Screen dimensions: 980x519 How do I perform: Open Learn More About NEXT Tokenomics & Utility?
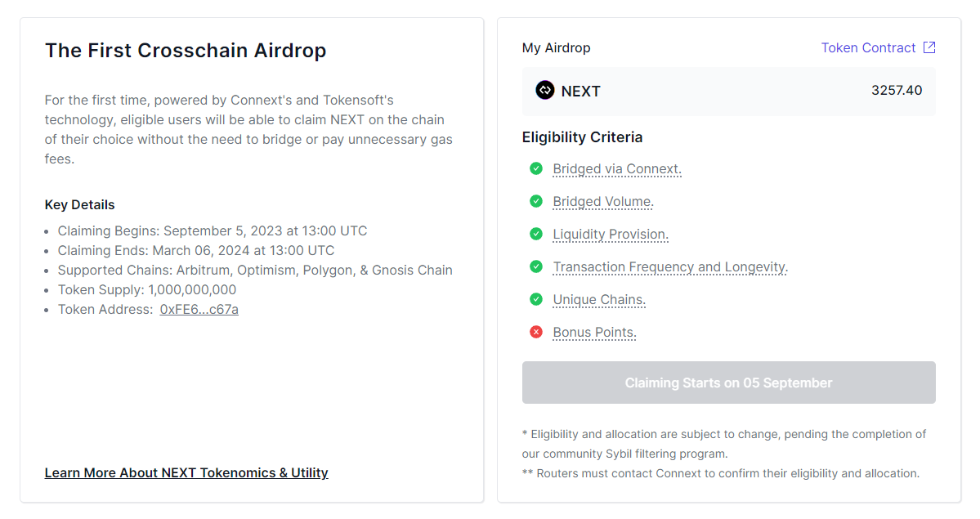point(186,472)
